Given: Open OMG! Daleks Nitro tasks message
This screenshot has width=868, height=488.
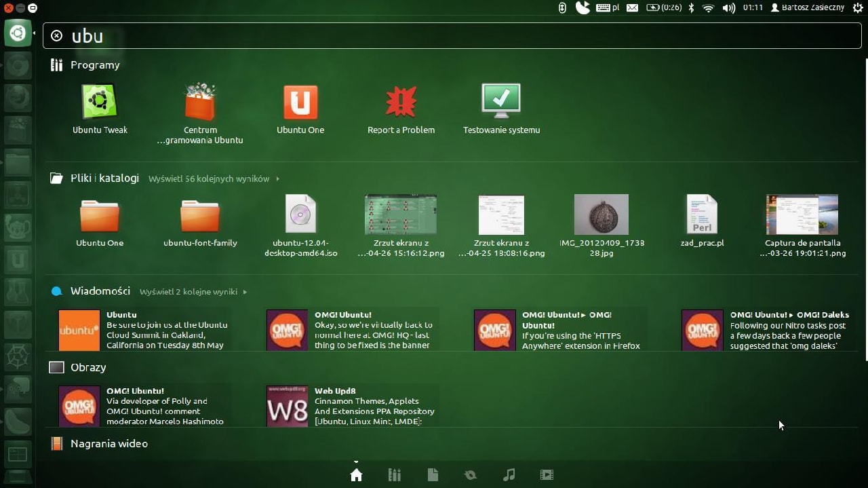Looking at the screenshot, I should 768,330.
